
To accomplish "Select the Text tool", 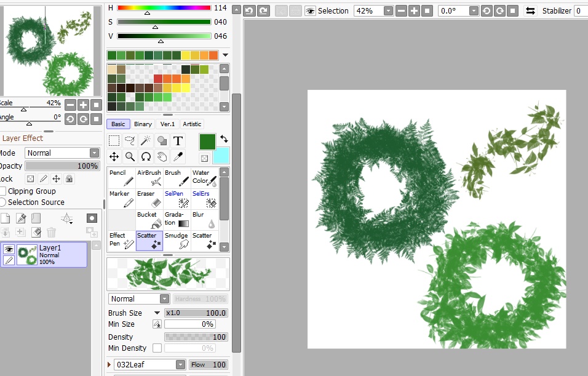I will (x=178, y=140).
